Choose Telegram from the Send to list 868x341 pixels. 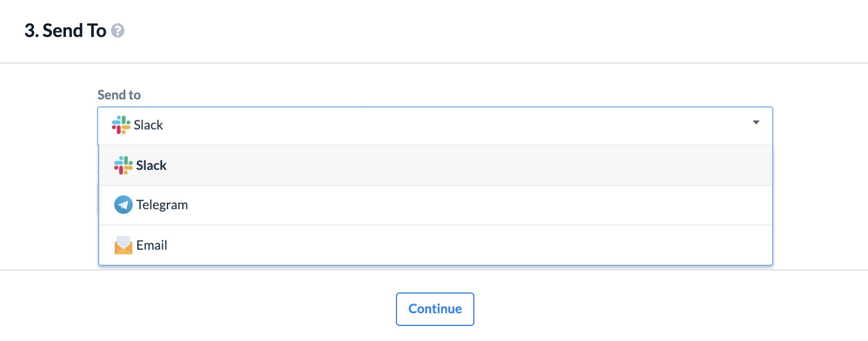tap(435, 205)
